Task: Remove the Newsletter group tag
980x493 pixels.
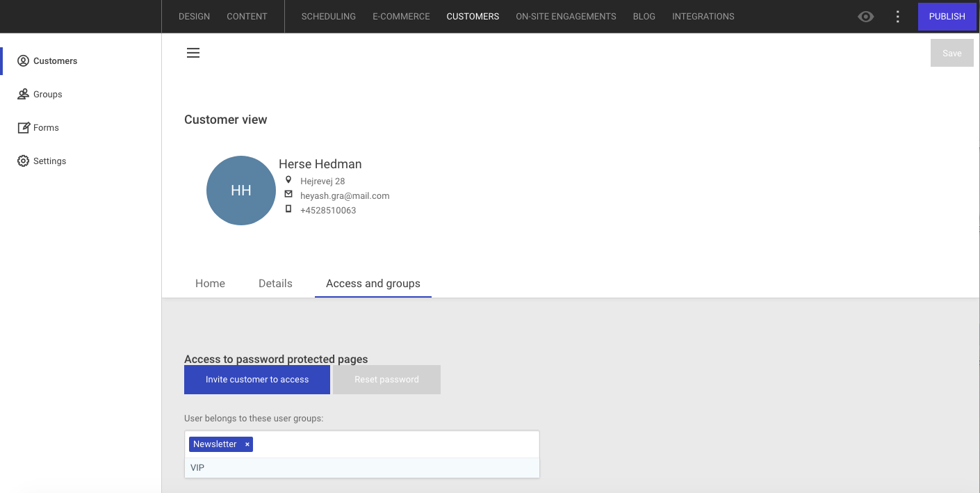Action: point(247,444)
